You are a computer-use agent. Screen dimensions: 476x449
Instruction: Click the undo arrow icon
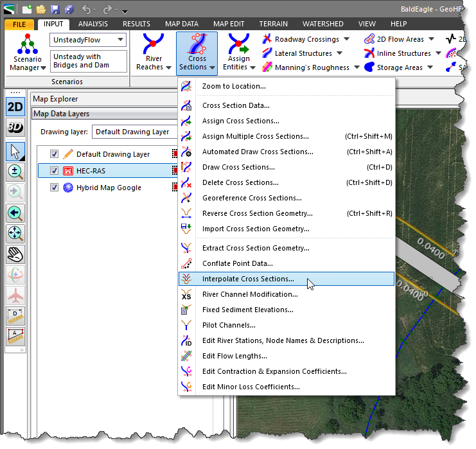(x=86, y=10)
